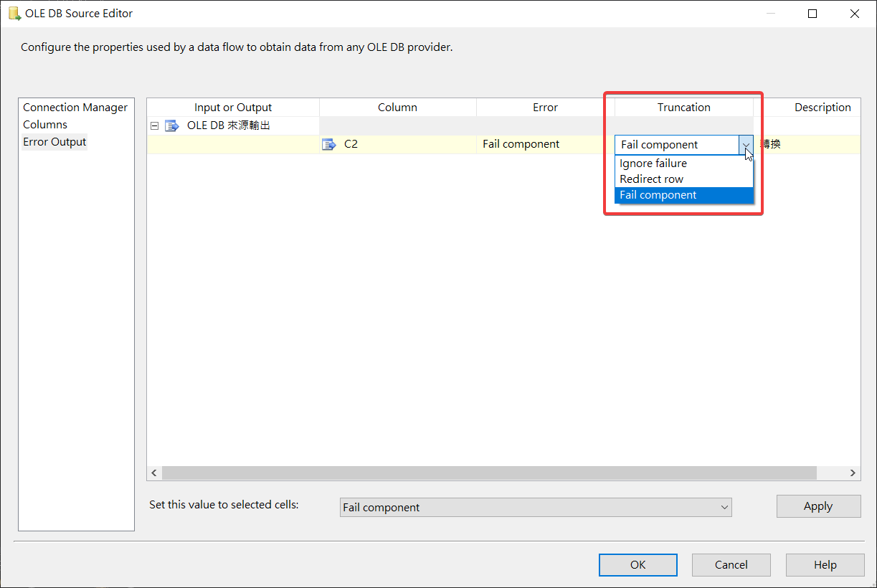
Task: Click the OLE DB source output icon
Action: pyautogui.click(x=172, y=126)
